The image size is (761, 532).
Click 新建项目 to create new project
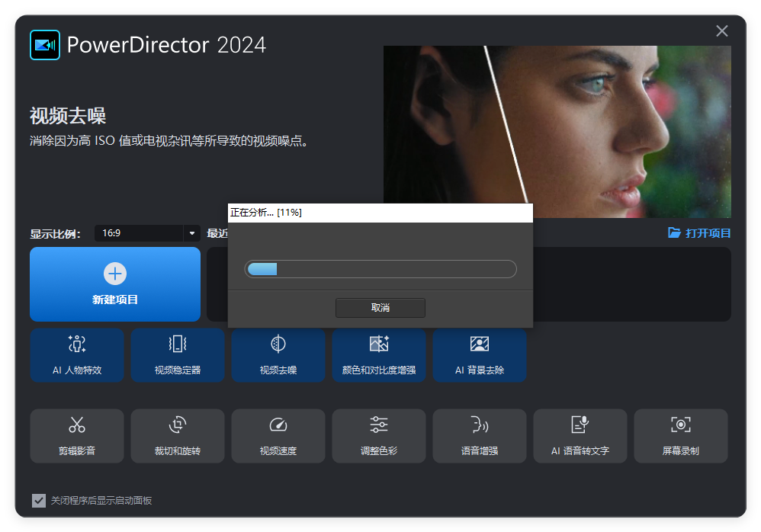[x=115, y=284]
